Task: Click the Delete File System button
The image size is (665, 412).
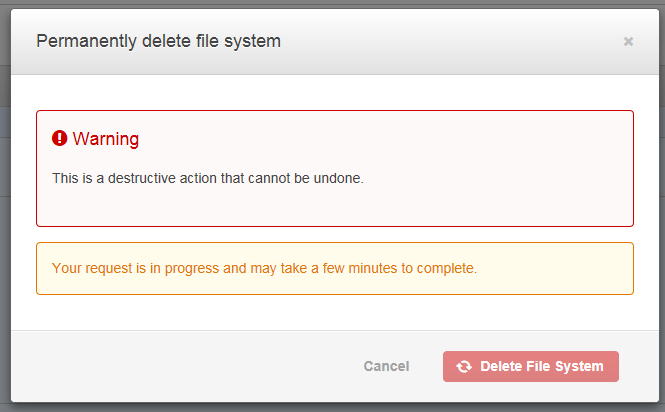Action: pyautogui.click(x=531, y=366)
